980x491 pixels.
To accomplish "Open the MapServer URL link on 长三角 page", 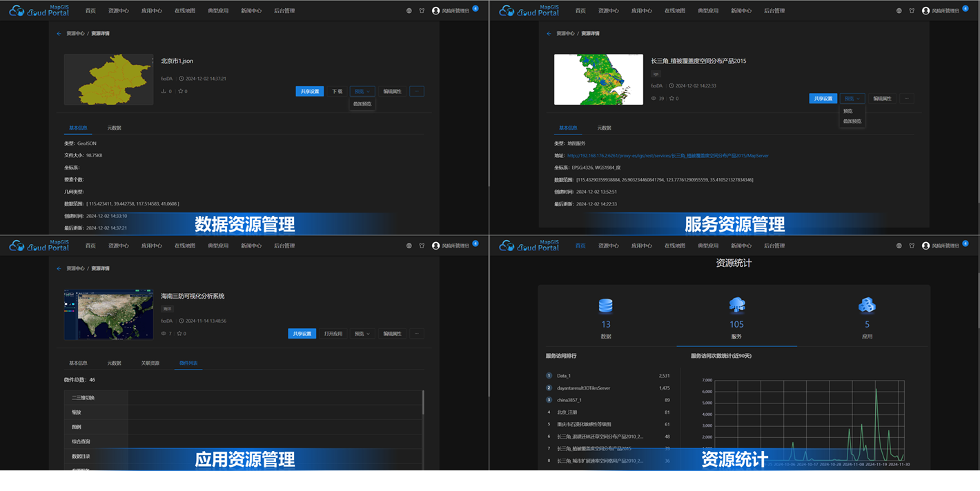I will (667, 156).
